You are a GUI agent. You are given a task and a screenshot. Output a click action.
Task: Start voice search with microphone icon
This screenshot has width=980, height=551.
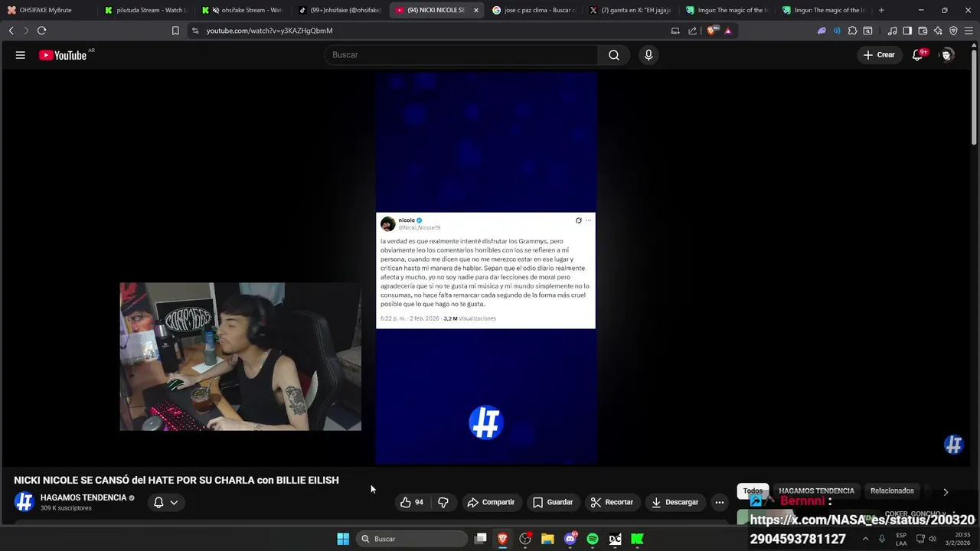648,55
